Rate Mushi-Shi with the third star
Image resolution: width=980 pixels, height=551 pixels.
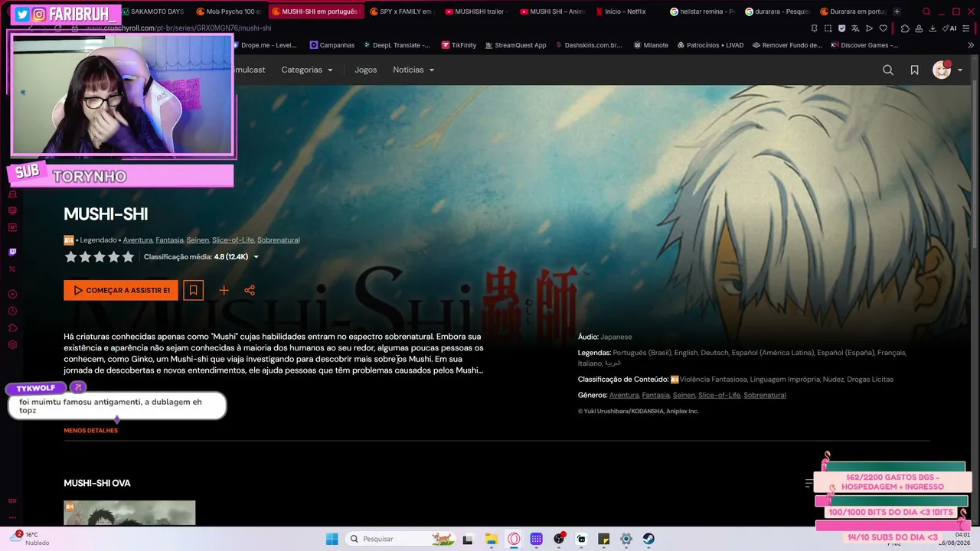(x=100, y=257)
